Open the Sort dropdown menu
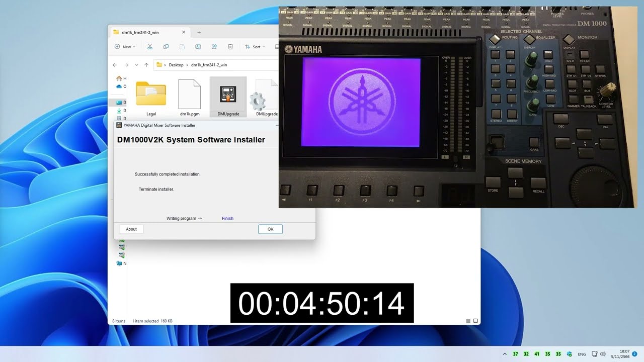Viewport: 644px width, 362px height. [x=256, y=47]
